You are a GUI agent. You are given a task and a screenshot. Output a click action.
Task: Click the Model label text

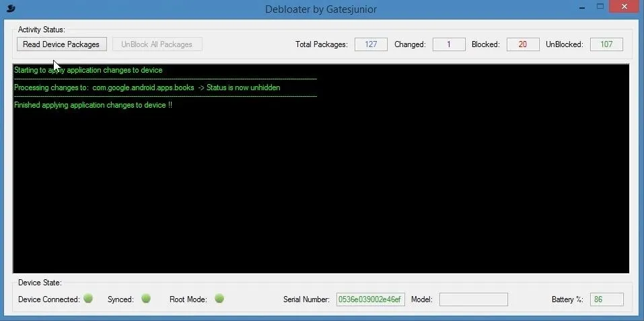click(x=421, y=299)
